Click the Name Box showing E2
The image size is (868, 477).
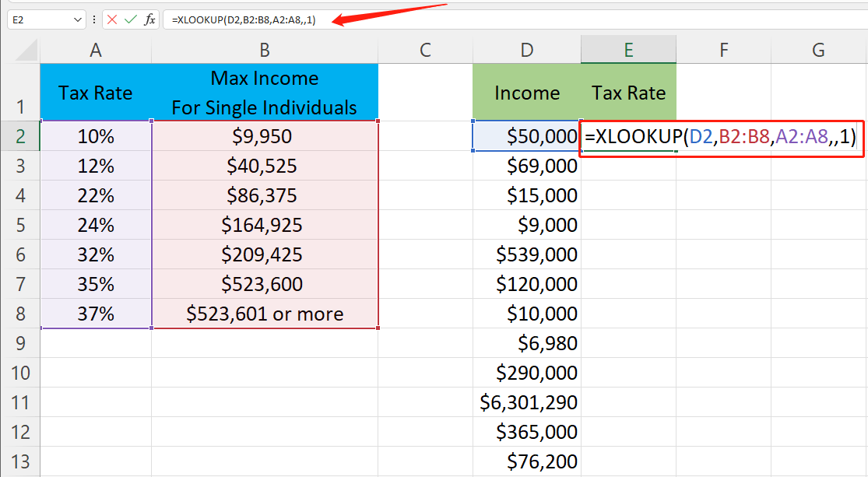(x=37, y=19)
